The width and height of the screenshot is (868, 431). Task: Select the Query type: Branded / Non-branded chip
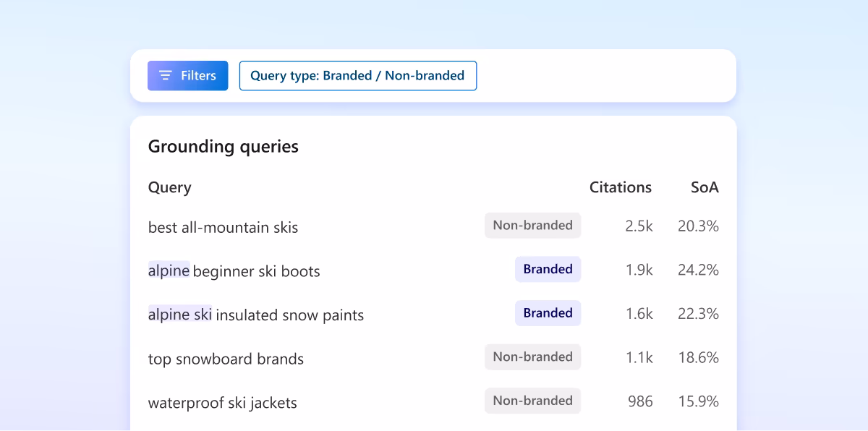[358, 76]
